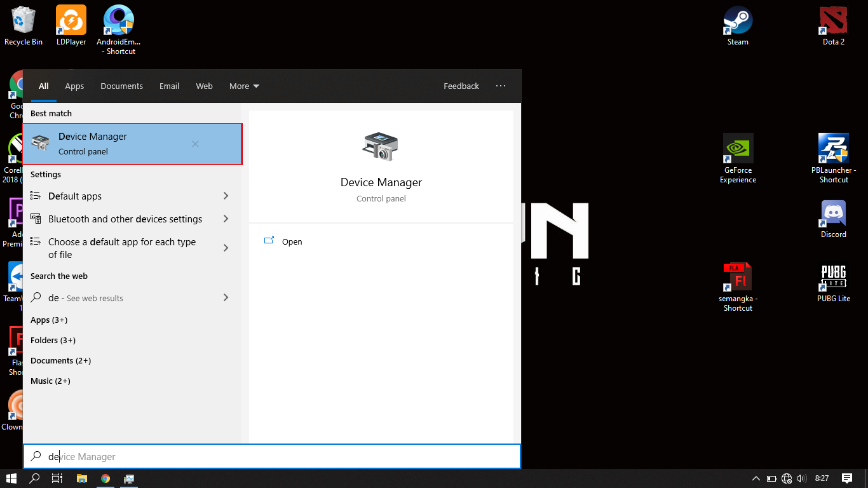Expand the More filter dropdown
Viewport: 868px width, 488px height.
click(x=244, y=86)
